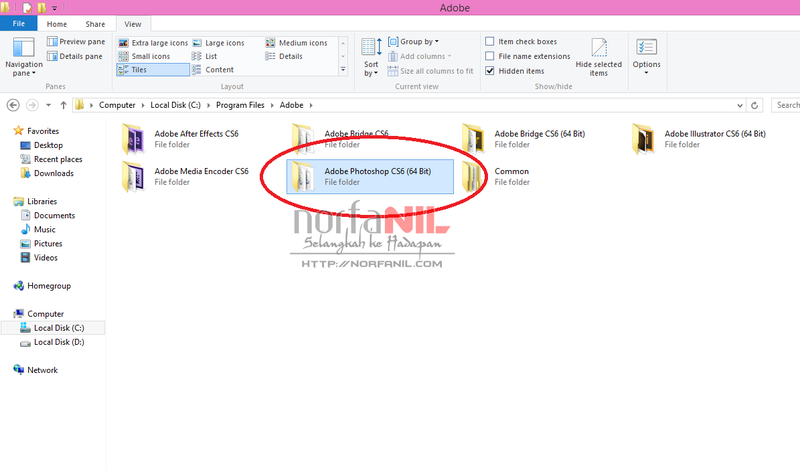Click Hide selected items button
This screenshot has width=800, height=470.
(598, 57)
